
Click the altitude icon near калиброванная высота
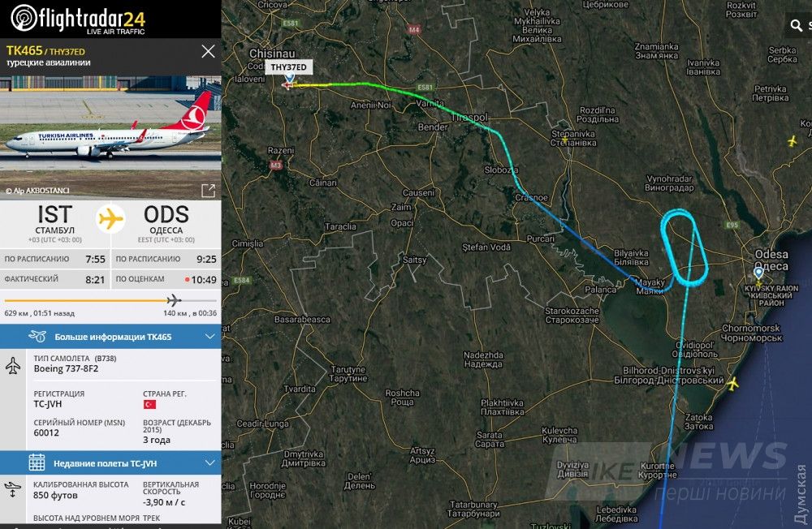click(12, 489)
